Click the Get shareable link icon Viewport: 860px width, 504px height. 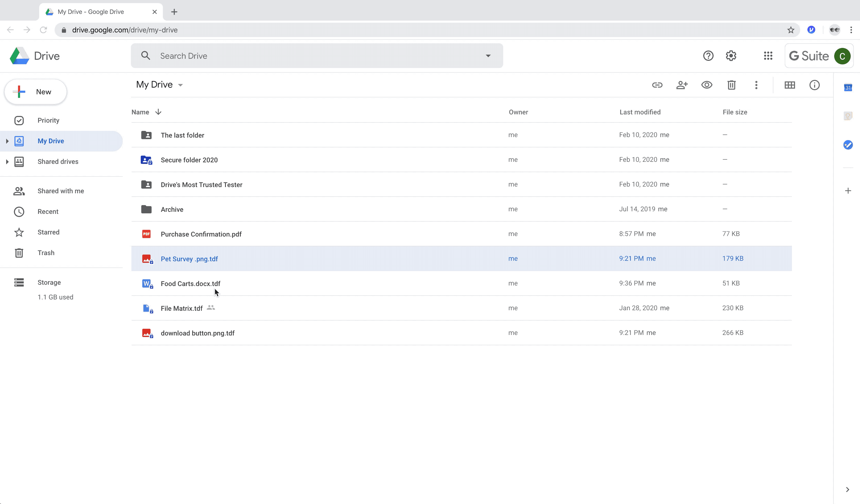657,85
